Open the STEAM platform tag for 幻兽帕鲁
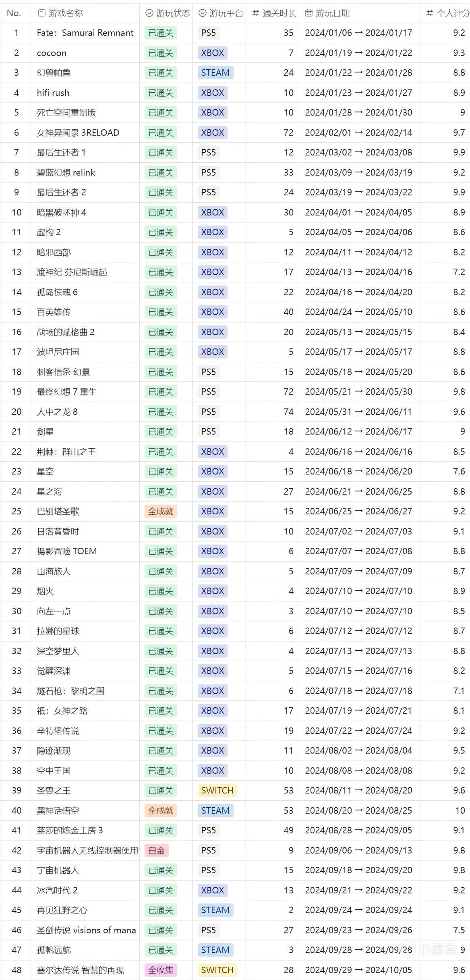 [x=215, y=73]
